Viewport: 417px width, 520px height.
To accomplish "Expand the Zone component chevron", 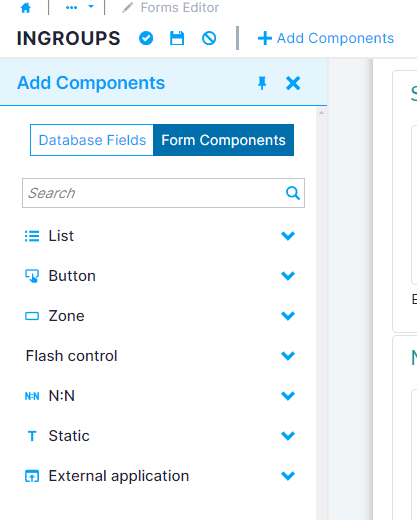I will [288, 316].
